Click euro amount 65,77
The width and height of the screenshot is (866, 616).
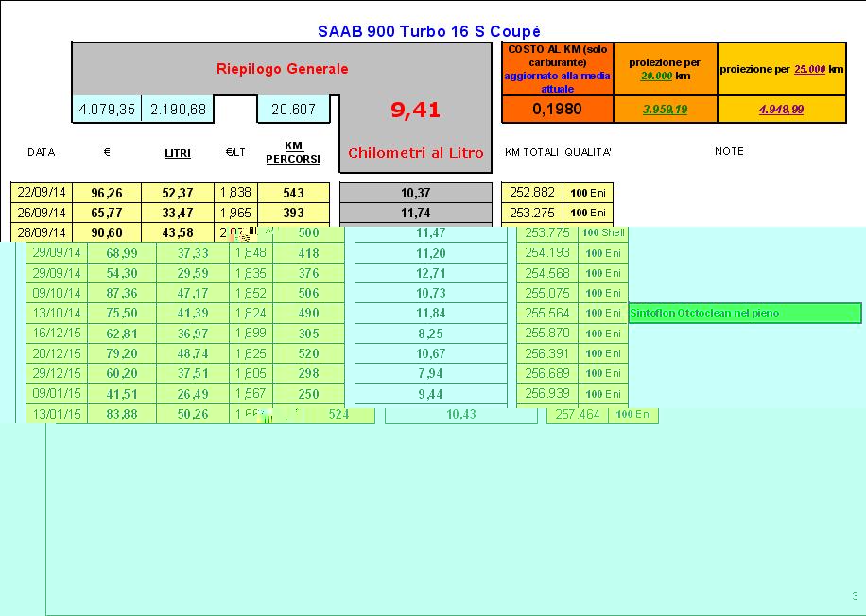coord(107,213)
